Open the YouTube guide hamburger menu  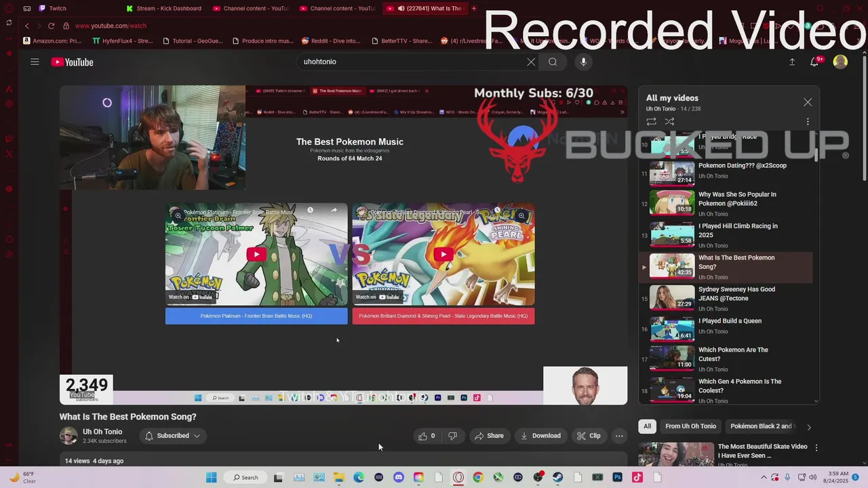tap(35, 62)
